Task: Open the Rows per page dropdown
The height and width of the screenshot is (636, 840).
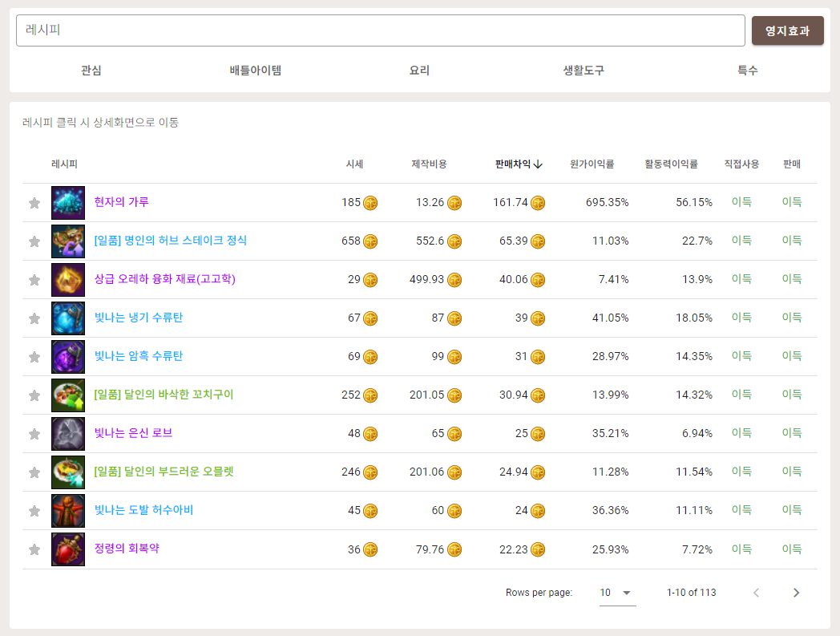Action: pos(616,592)
